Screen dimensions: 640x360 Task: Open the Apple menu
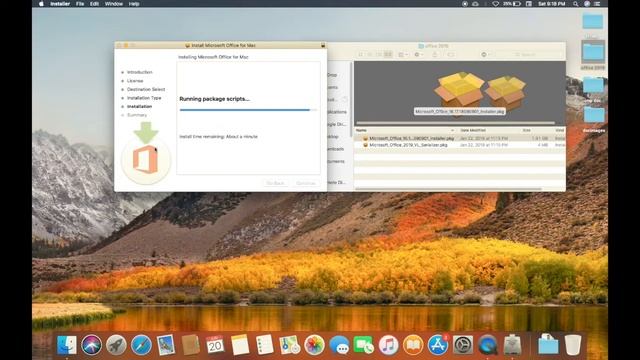coord(41,4)
